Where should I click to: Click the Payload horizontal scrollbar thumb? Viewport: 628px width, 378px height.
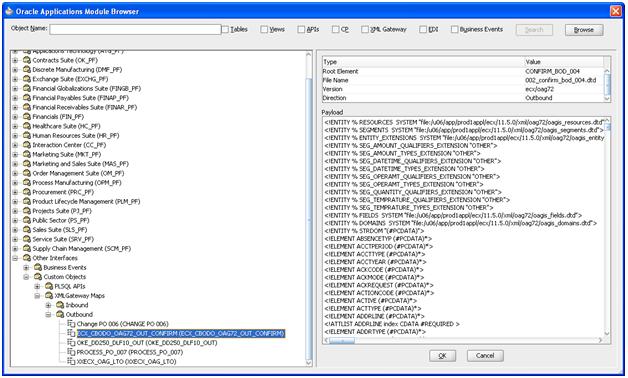coord(342,340)
